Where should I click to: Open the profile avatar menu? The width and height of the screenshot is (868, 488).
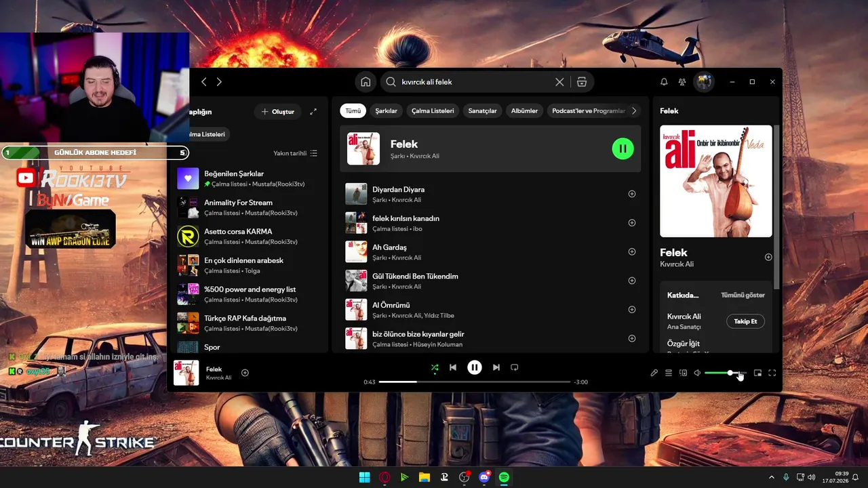[x=704, y=82]
